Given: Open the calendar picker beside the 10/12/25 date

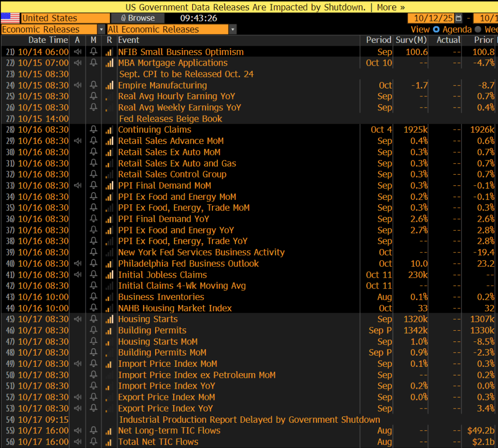Looking at the screenshot, I should click(x=459, y=18).
